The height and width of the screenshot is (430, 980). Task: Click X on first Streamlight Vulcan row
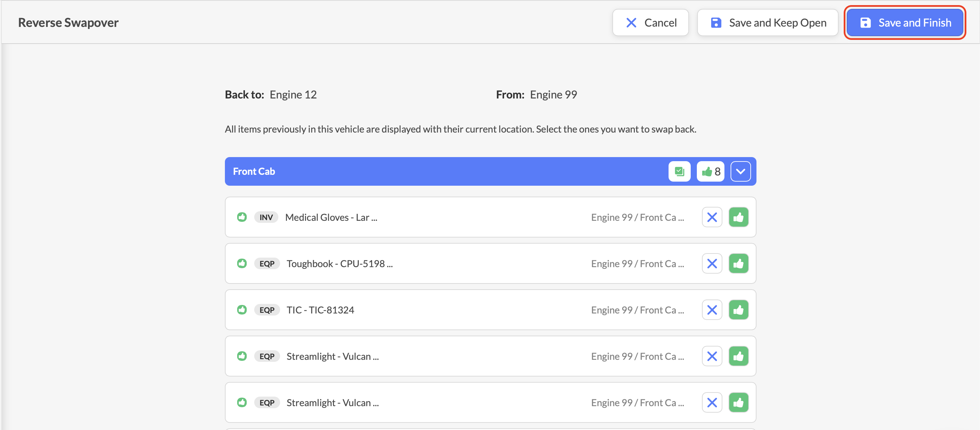click(712, 356)
